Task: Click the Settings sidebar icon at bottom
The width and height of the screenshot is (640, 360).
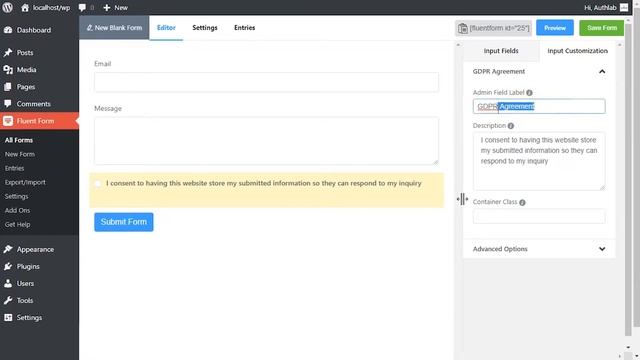Action: pos(8,317)
